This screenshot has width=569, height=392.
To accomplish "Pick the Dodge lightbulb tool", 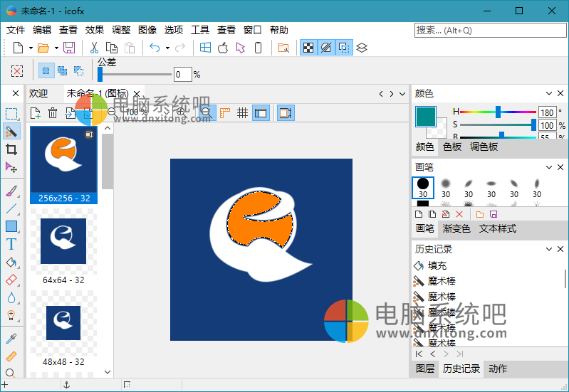I will click(x=11, y=315).
